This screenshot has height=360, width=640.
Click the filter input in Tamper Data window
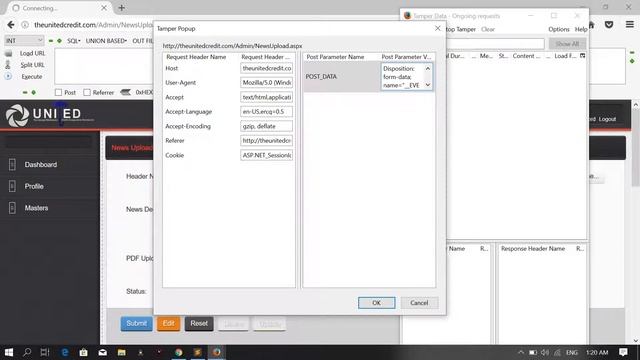tap(495, 44)
